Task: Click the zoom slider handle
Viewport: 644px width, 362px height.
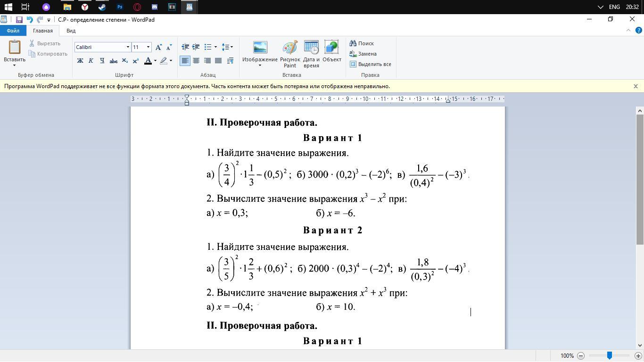Action: [610, 356]
